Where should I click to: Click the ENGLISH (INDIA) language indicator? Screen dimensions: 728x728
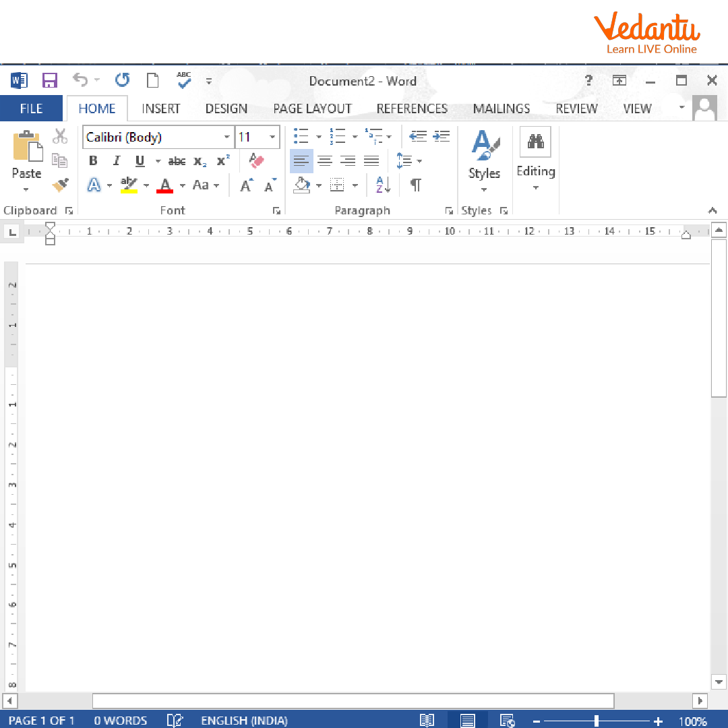244,721
